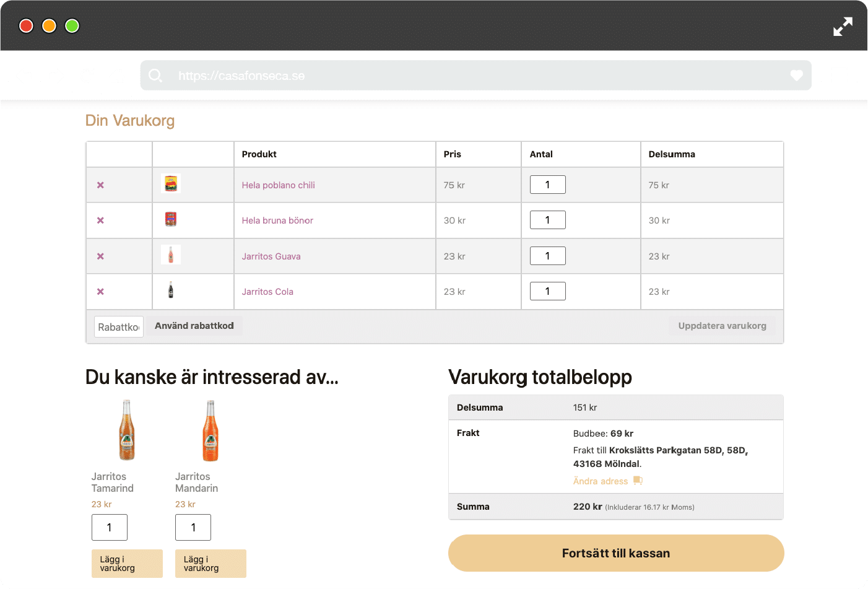The height and width of the screenshot is (589, 868).
Task: Open Jarritos Cola product link
Action: point(267,292)
